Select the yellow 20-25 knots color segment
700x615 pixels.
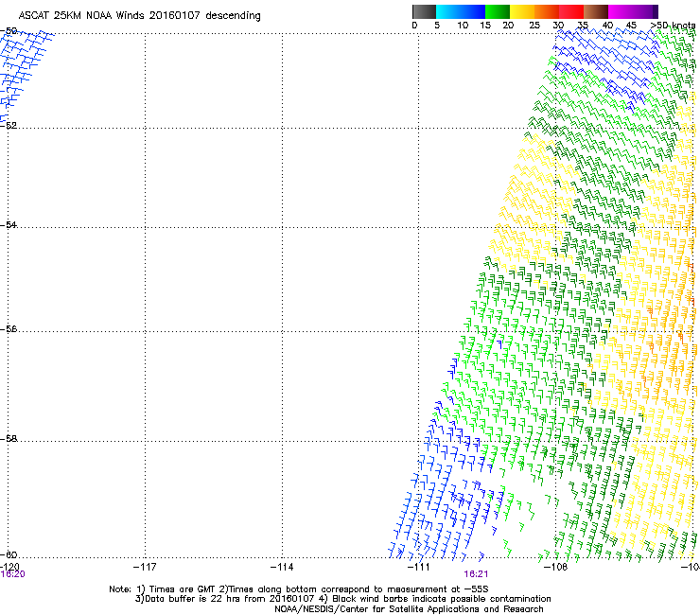pyautogui.click(x=522, y=11)
